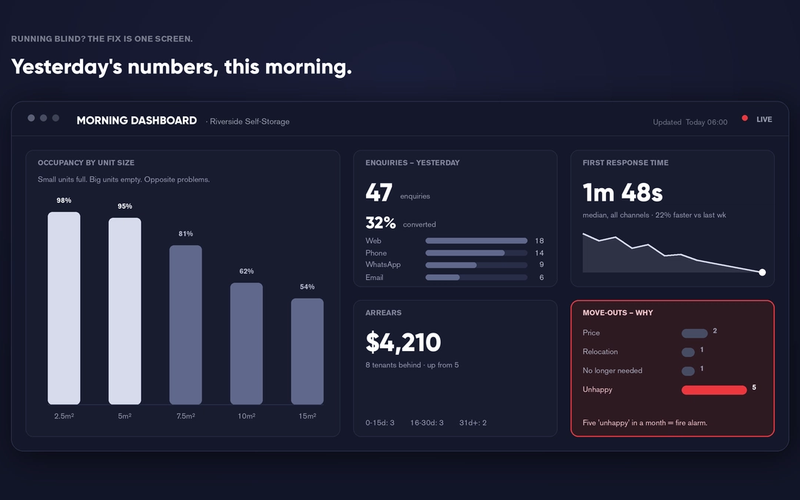
Task: Click the OCCUPANCY BY UNIT SIZE heading
Action: pyautogui.click(x=86, y=163)
